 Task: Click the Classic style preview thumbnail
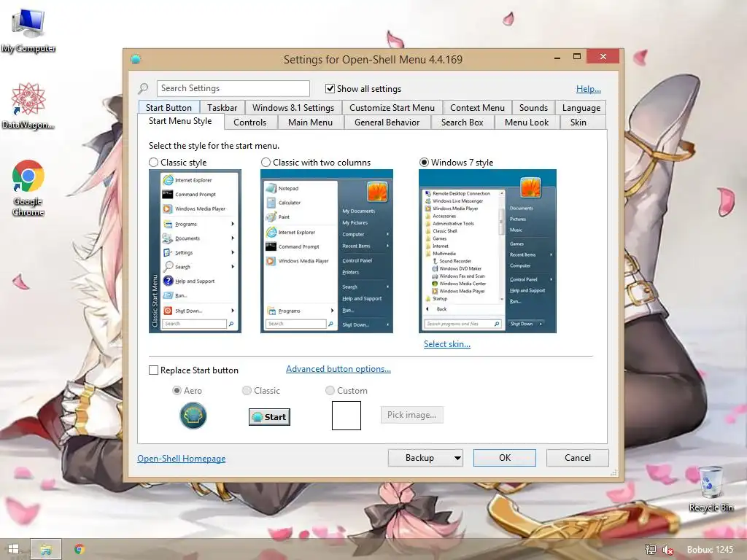point(195,251)
